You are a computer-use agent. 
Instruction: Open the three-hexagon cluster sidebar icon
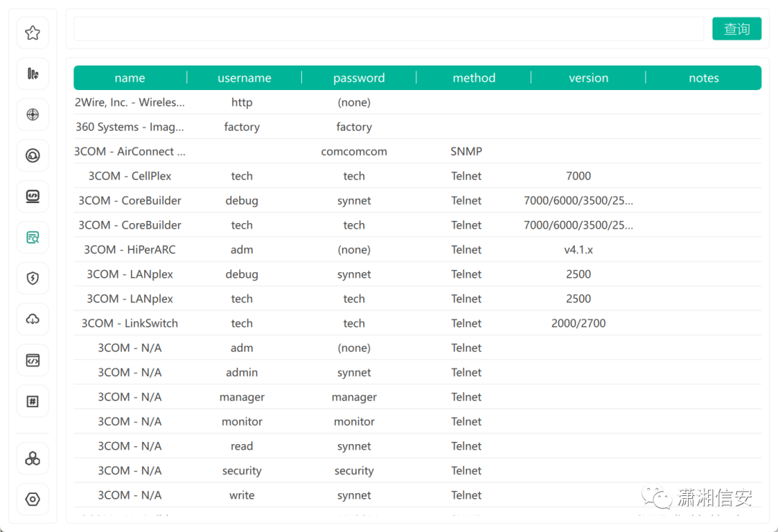[x=32, y=459]
